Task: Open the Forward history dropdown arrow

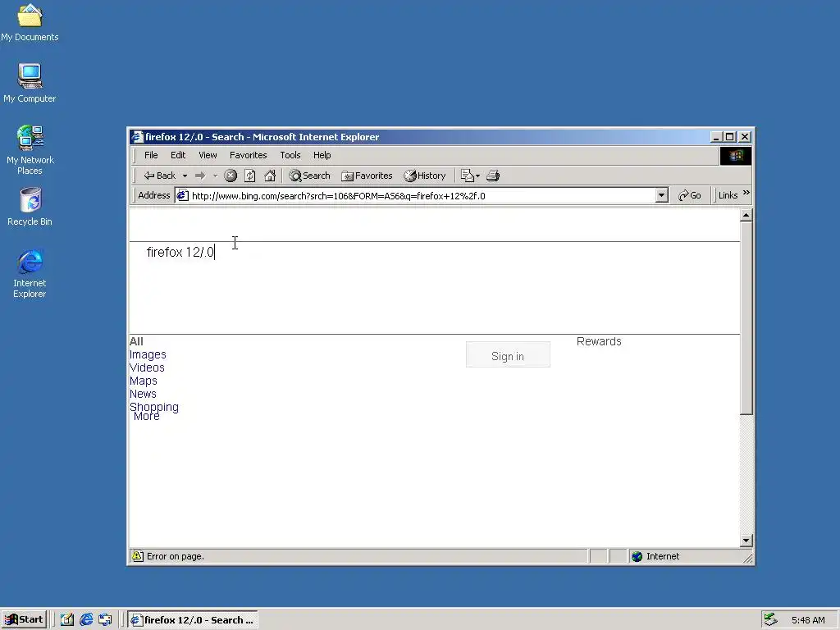Action: click(x=216, y=176)
